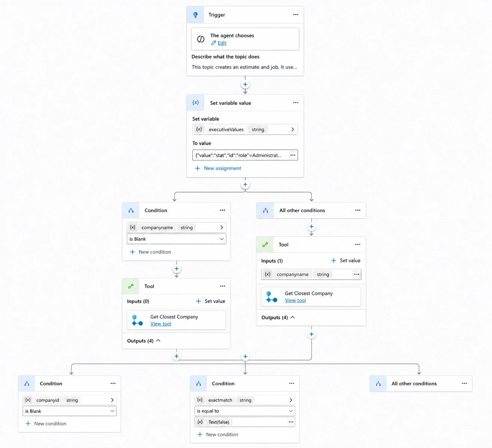Click the Trigger lightbulb icon
This screenshot has height=448, width=492.
pos(195,15)
